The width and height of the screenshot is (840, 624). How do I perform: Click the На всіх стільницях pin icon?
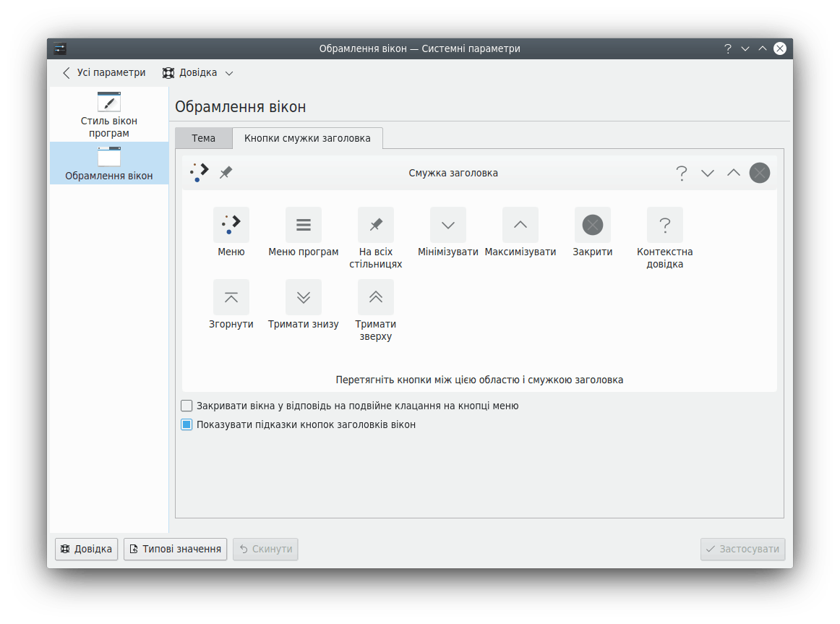[376, 225]
